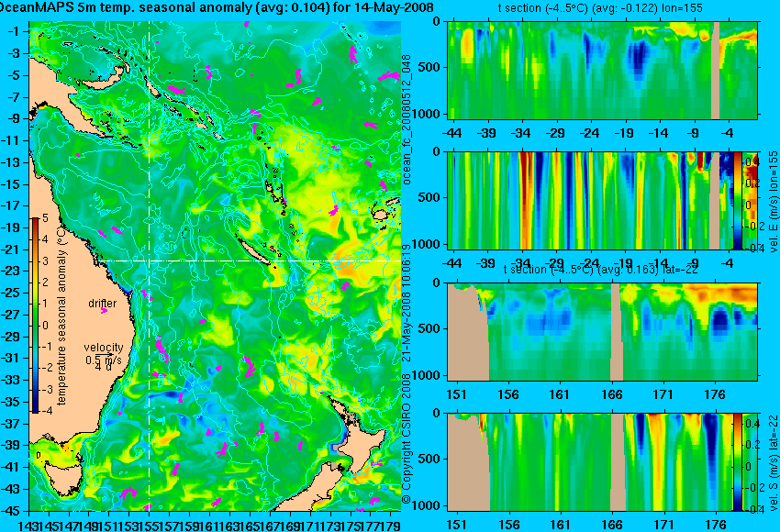Viewport: 780px width, 532px height.
Task: Click the '-44' latitude tick under the top temperature section
Action: coord(451,133)
